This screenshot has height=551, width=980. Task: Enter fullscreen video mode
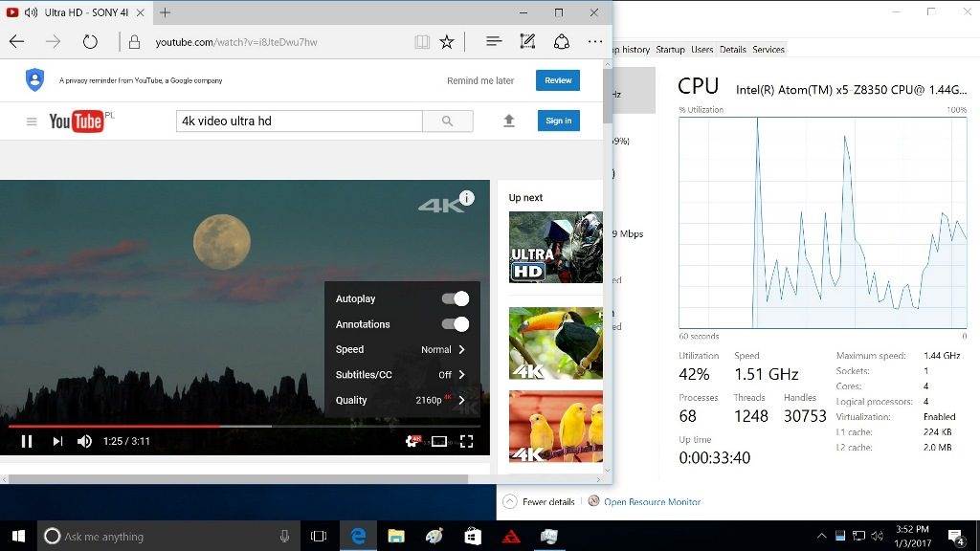pyautogui.click(x=467, y=441)
